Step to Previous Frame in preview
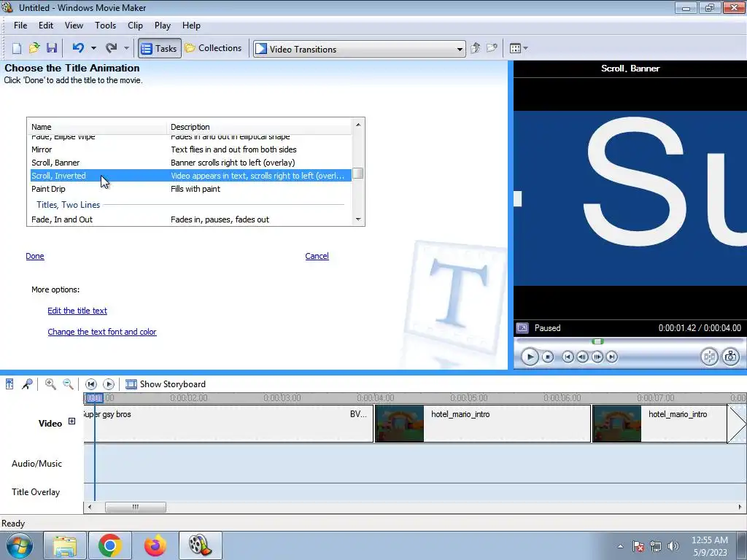 582,357
